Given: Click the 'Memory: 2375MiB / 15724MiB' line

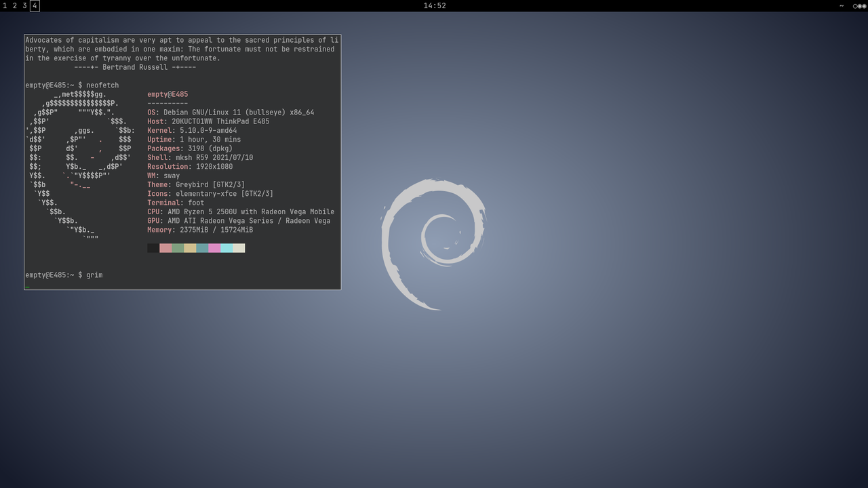Looking at the screenshot, I should click(x=200, y=230).
